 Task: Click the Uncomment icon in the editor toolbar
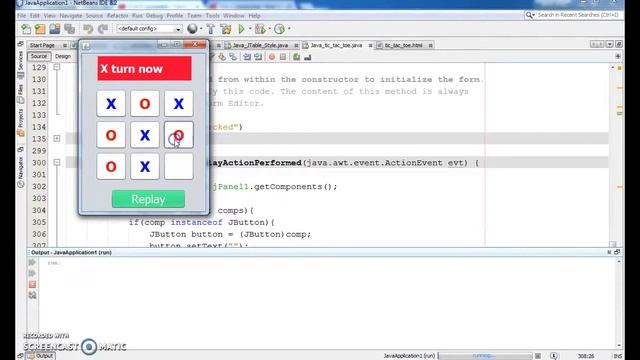pos(307,57)
